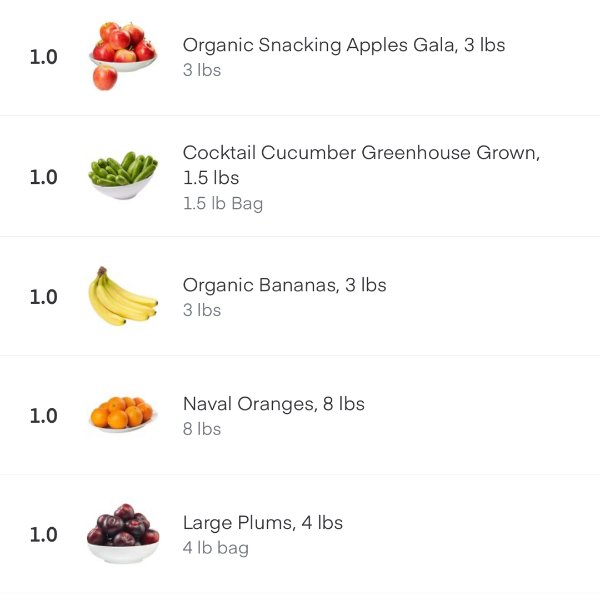Image resolution: width=600 pixels, height=600 pixels.
Task: Click the 1.0 quantity beside cucumbers
Action: (44, 177)
